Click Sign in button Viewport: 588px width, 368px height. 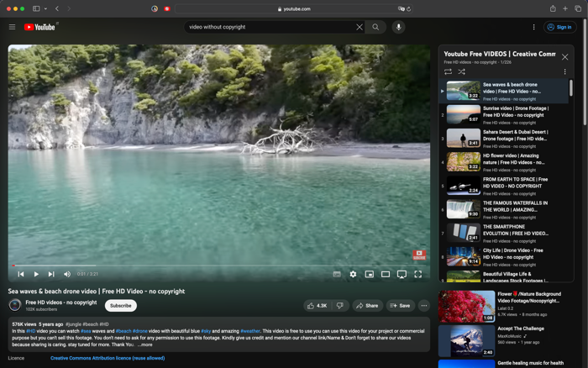[559, 27]
